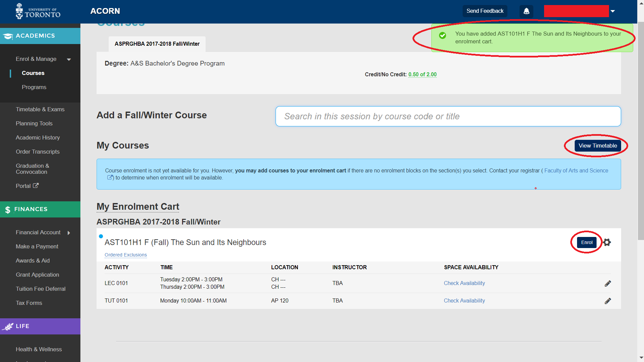Open the LIFE section header

coord(40,326)
